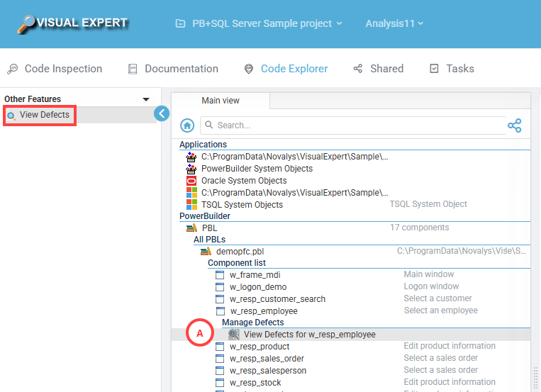Switch to the Documentation tab
The image size is (541, 392).
tap(173, 69)
